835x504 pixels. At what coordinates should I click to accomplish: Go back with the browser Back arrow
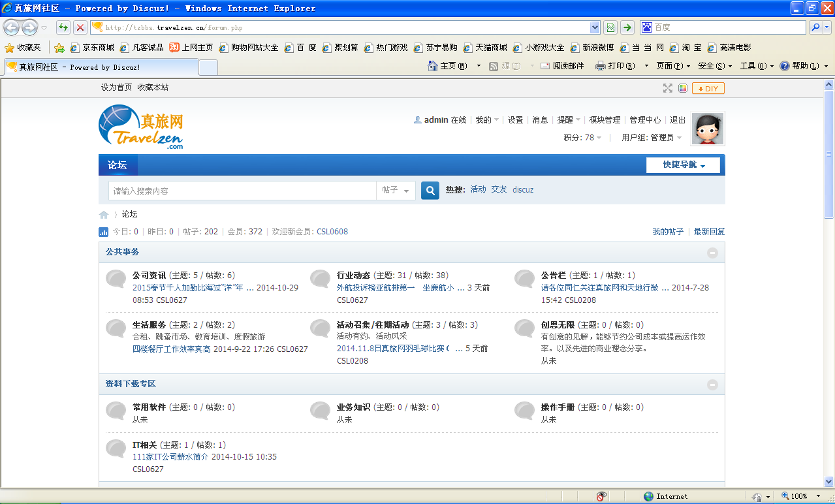[x=12, y=27]
